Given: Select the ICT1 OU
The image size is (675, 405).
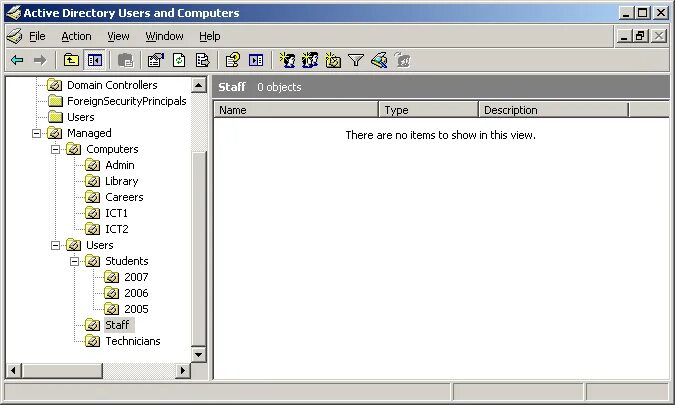Looking at the screenshot, I should point(116,213).
